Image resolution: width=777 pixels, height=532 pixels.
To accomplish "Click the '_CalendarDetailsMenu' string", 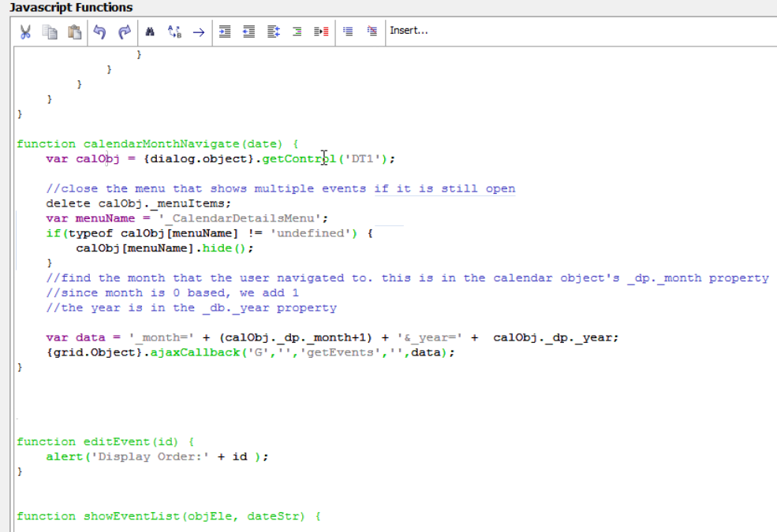I will 239,218.
